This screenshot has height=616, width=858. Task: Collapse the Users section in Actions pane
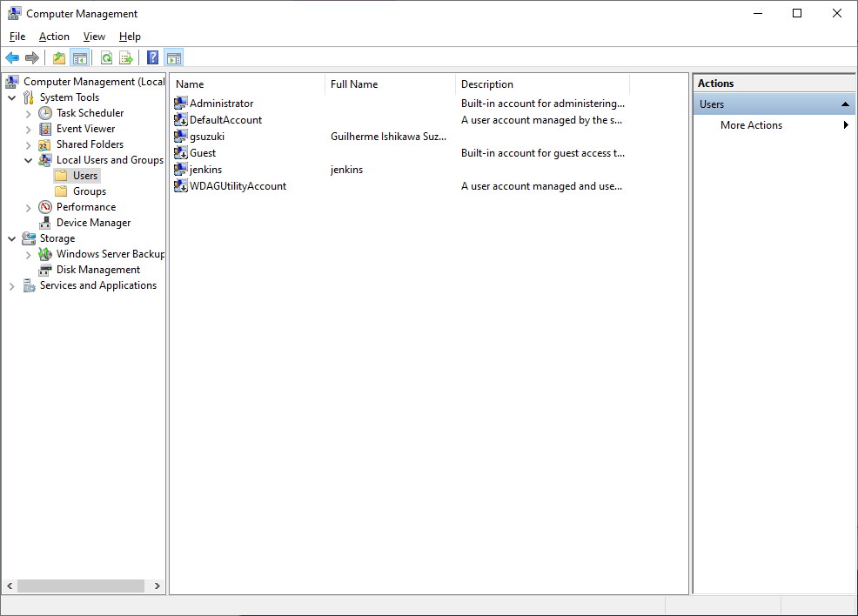(x=845, y=104)
